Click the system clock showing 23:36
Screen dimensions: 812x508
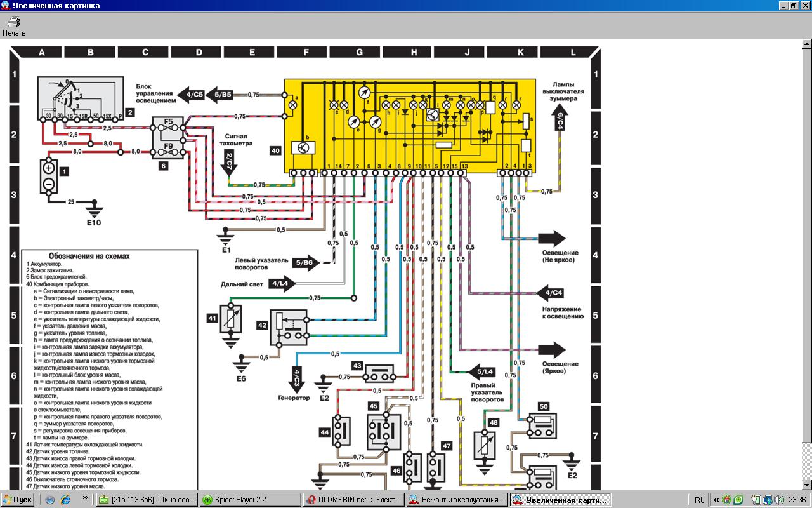[x=797, y=500]
